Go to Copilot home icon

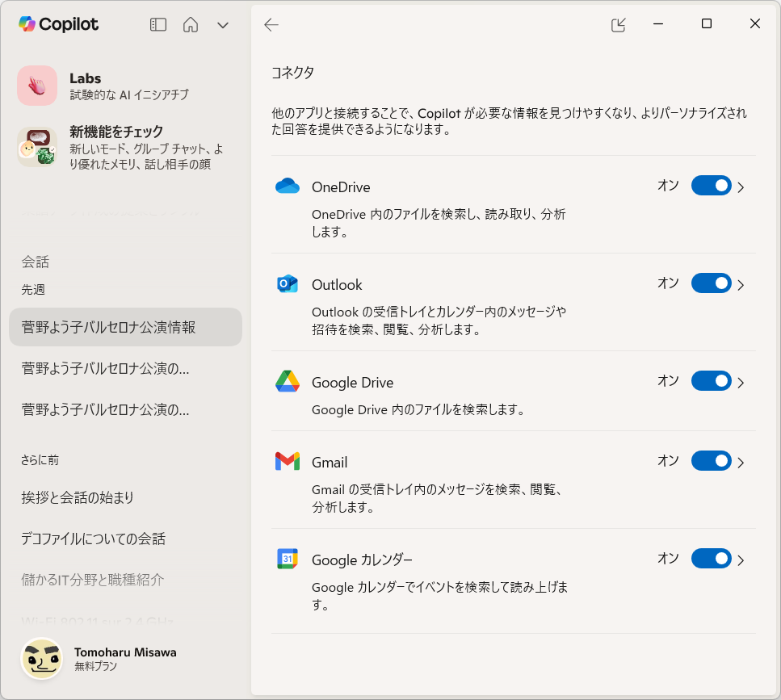[191, 24]
